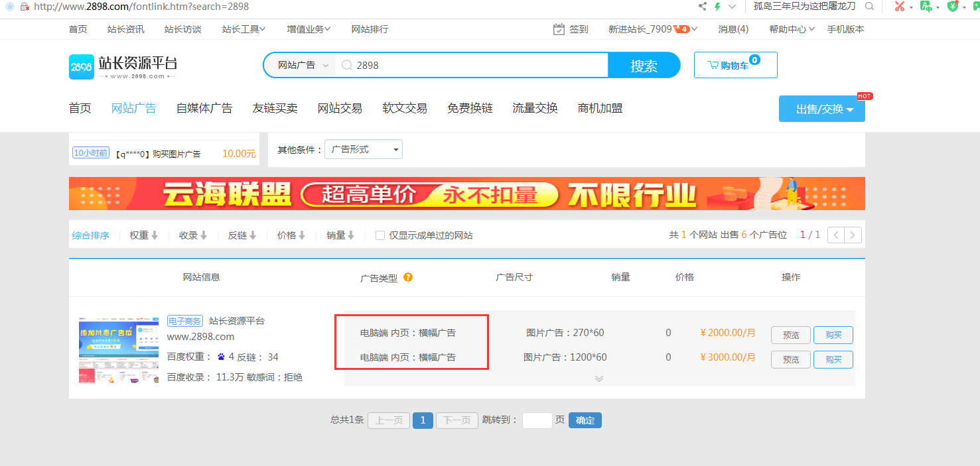Open the 广告形式 dropdown
This screenshot has width=980, height=466.
tap(364, 149)
